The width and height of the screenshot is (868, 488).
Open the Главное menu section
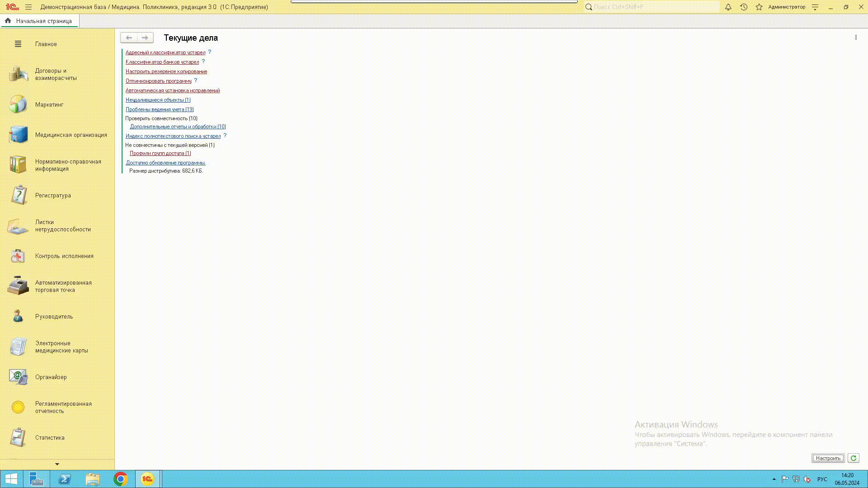click(x=46, y=44)
